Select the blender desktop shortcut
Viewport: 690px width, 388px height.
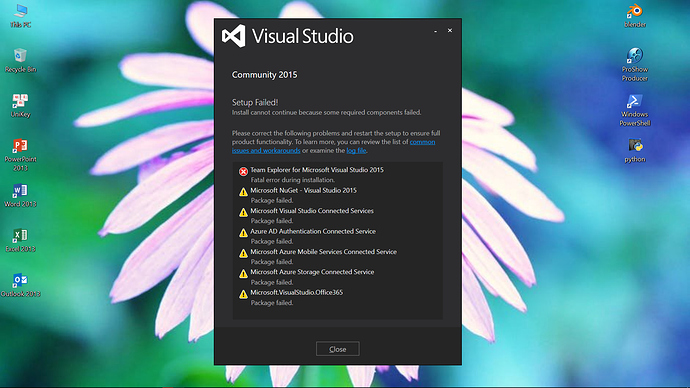pyautogui.click(x=635, y=15)
